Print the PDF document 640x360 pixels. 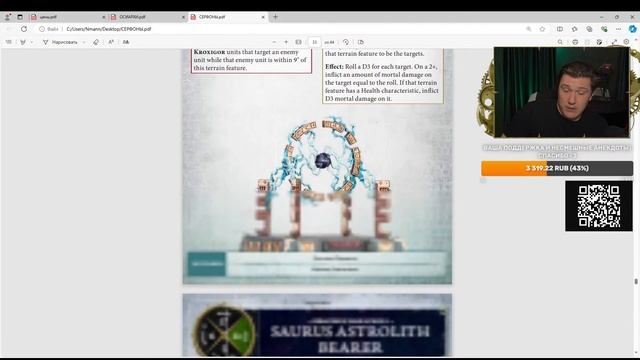point(575,42)
